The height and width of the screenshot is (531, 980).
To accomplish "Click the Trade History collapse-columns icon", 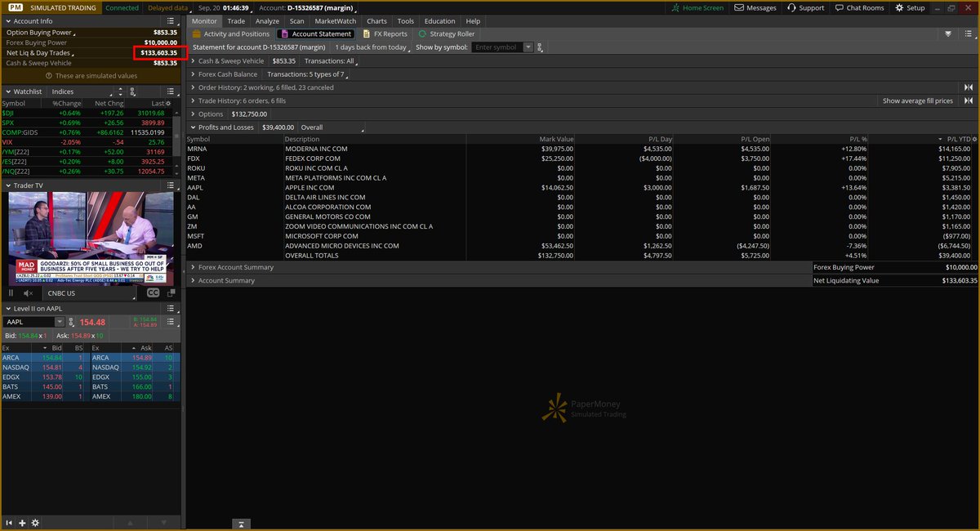I will (x=969, y=101).
